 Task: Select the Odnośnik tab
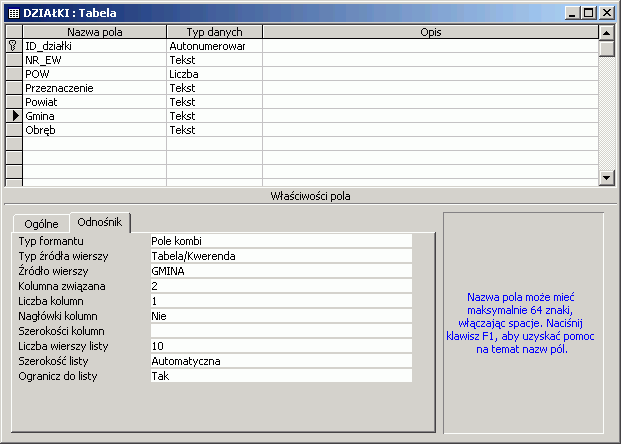pyautogui.click(x=101, y=222)
